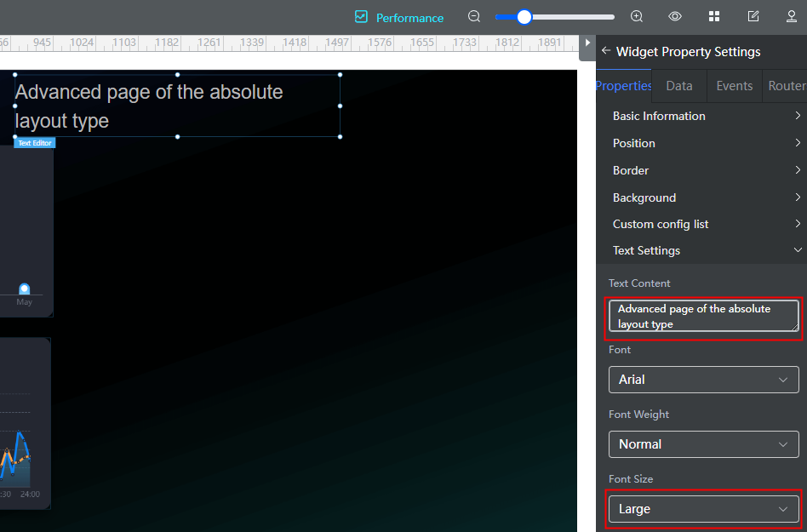Click the Text Content input box
Viewport: 807px width, 532px height.
click(x=703, y=316)
